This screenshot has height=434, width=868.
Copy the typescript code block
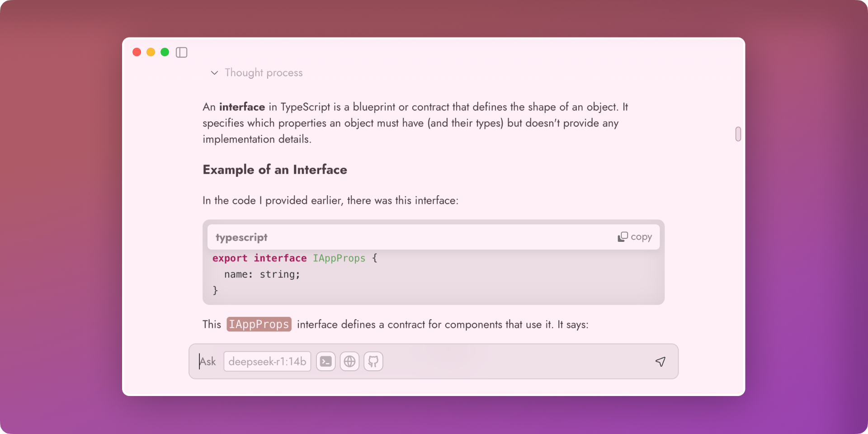tap(635, 237)
